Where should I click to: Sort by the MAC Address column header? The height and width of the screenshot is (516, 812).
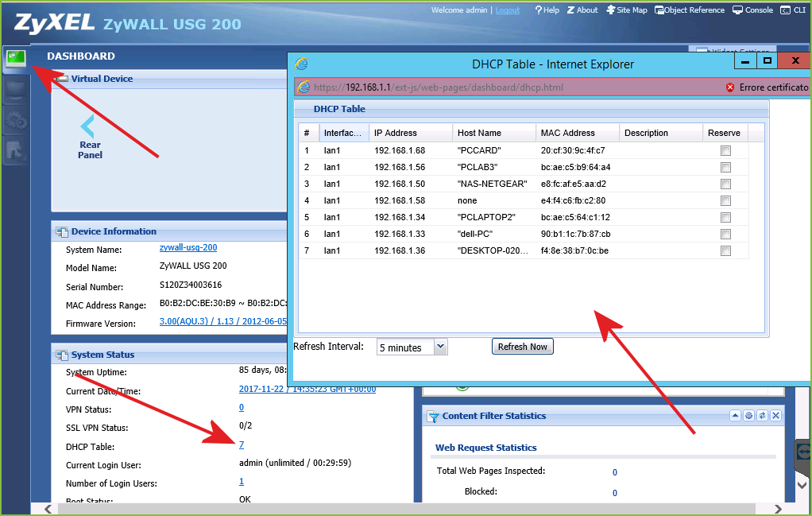click(x=578, y=133)
